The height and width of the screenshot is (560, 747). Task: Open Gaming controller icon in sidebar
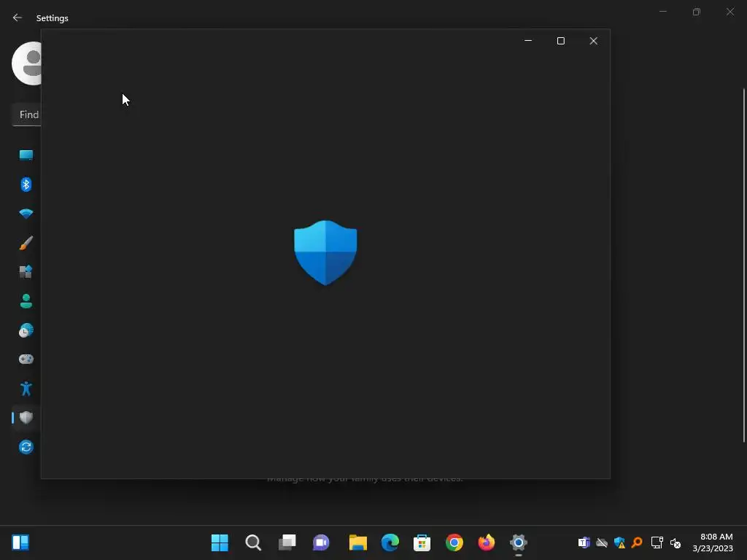[26, 359]
